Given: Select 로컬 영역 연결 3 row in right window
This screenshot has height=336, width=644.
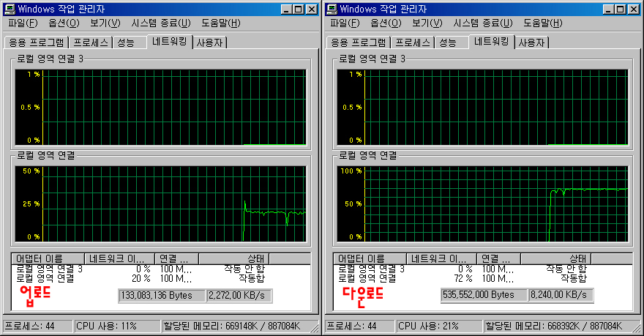Looking at the screenshot, I should coord(463,269).
